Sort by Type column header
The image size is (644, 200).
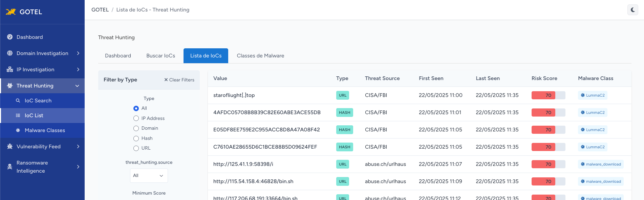click(x=342, y=78)
